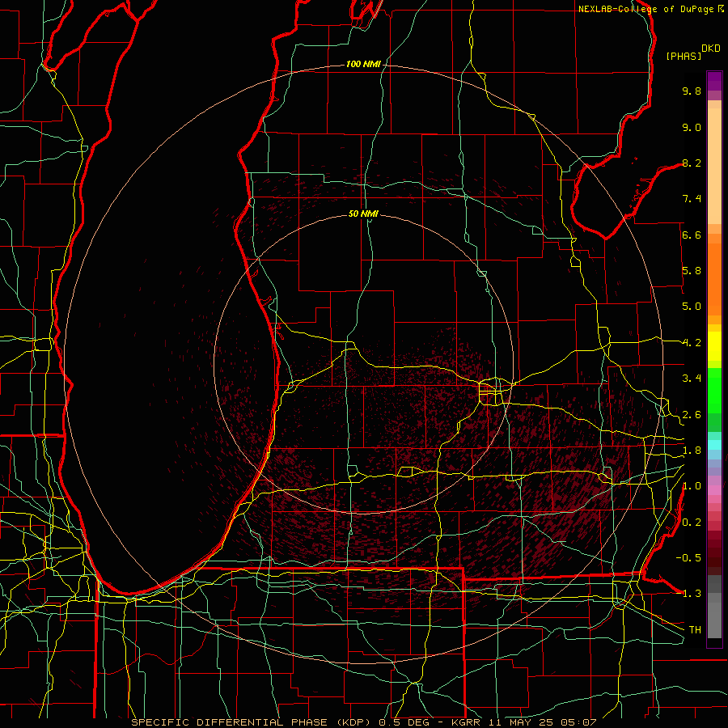Click the 1.3 scale value near the bottom
The width and height of the screenshot is (728, 728).
pyautogui.click(x=692, y=594)
